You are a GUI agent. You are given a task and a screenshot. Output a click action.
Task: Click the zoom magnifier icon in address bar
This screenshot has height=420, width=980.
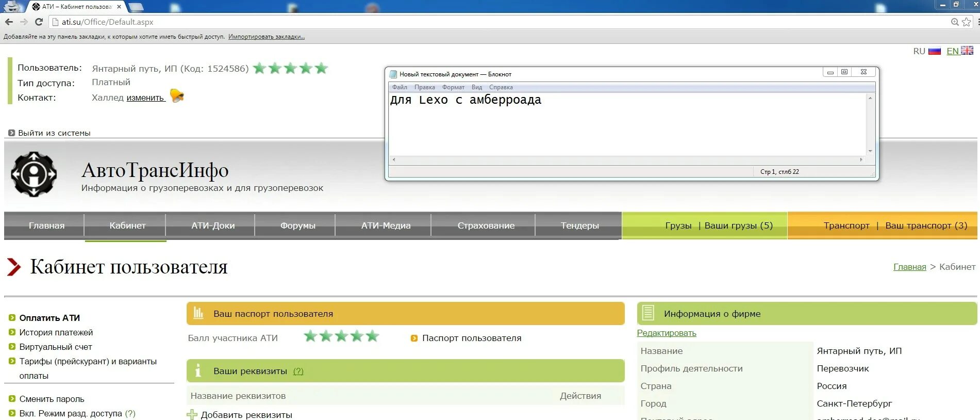tap(955, 22)
